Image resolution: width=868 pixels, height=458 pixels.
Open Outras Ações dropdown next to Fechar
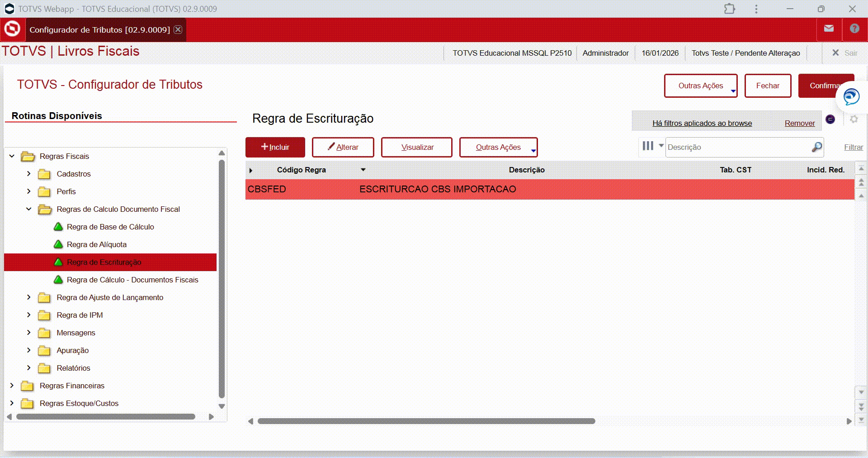coord(701,86)
